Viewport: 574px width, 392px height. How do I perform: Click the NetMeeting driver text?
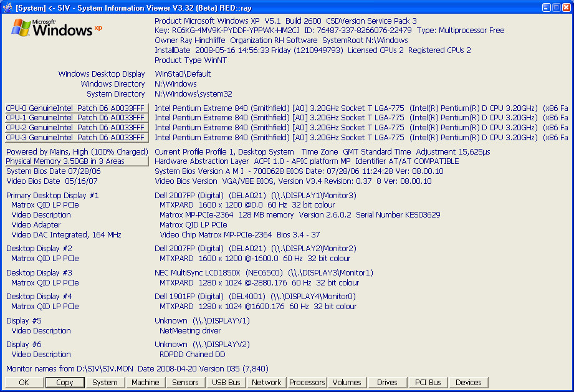190,330
